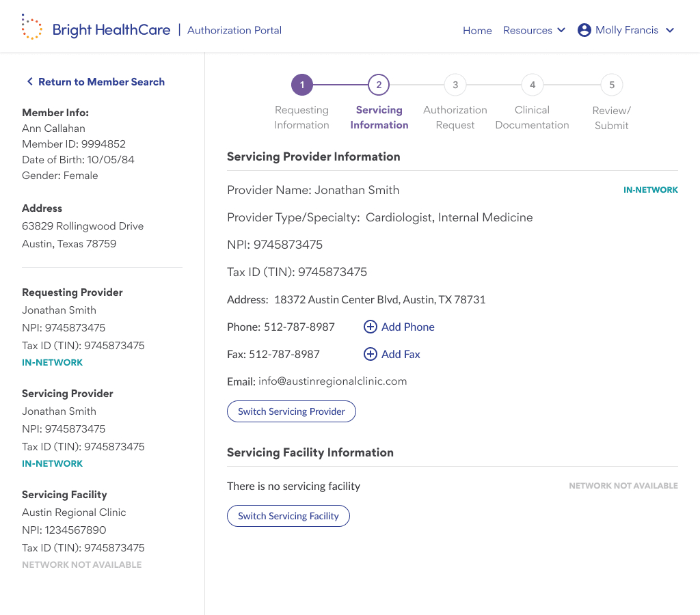Jump to step 3 Authorization Request circle

click(455, 85)
